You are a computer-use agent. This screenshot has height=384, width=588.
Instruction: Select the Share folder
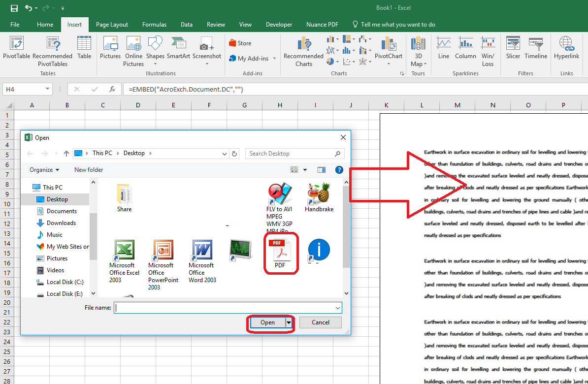[124, 198]
